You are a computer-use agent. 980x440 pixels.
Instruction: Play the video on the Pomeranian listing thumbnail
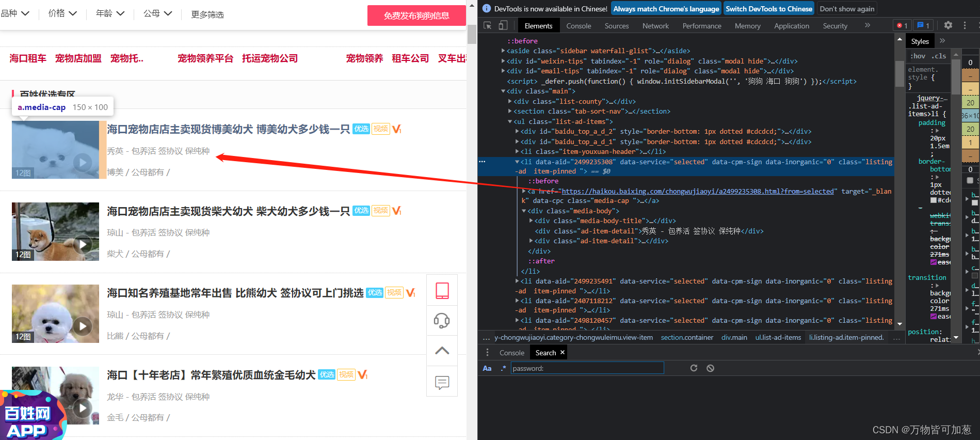[x=83, y=163]
